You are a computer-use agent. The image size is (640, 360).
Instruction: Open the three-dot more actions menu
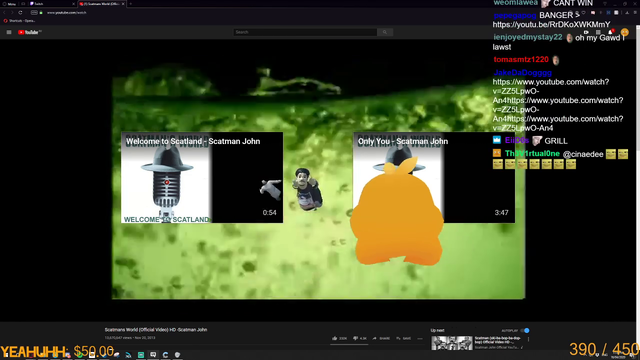coord(420,338)
